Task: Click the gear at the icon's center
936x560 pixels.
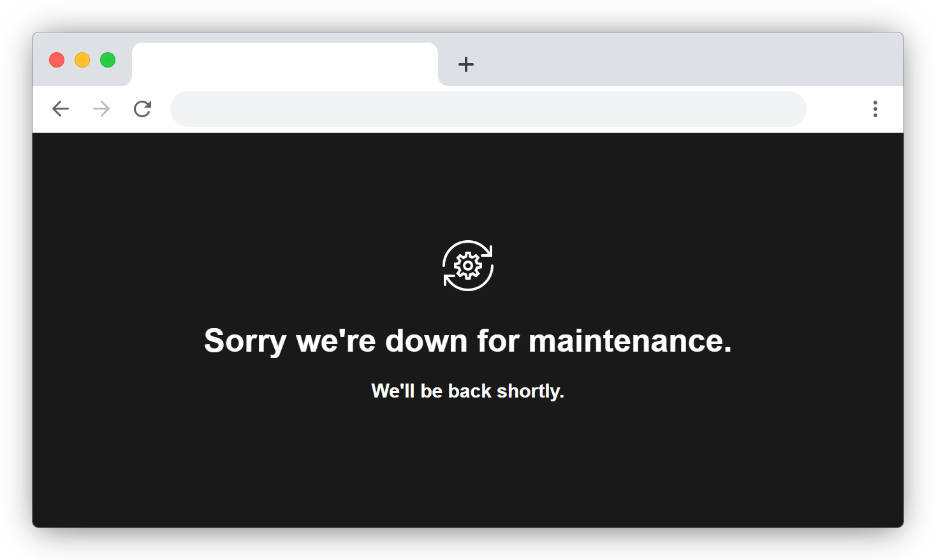Action: 468,266
